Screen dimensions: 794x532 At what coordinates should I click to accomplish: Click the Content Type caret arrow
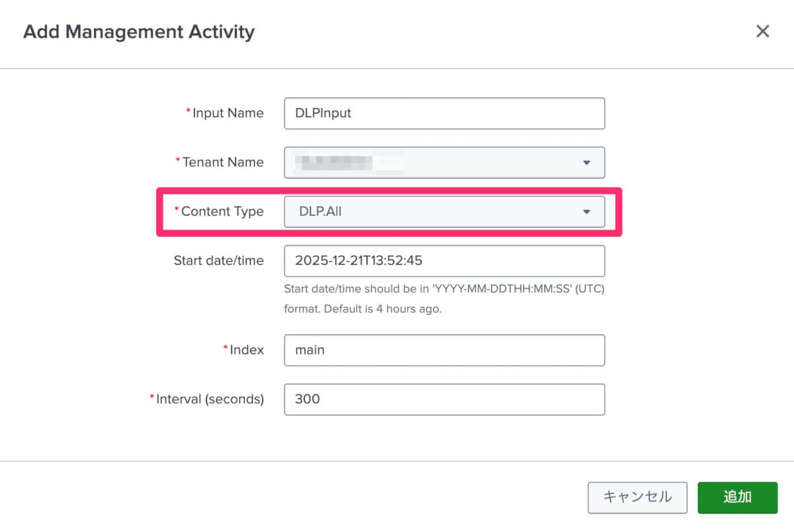[586, 212]
